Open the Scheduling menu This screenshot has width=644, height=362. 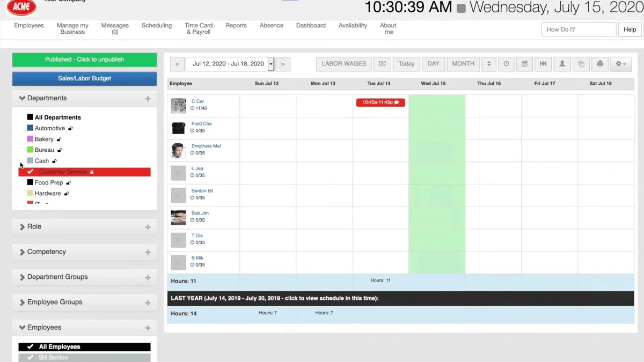(157, 26)
